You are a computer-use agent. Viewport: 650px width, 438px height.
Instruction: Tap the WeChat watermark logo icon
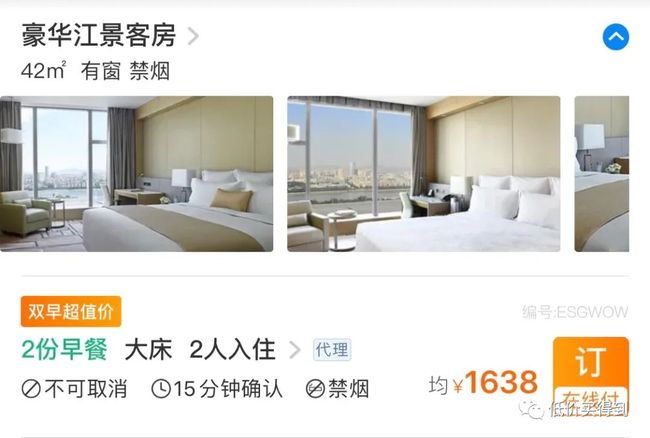(x=531, y=409)
